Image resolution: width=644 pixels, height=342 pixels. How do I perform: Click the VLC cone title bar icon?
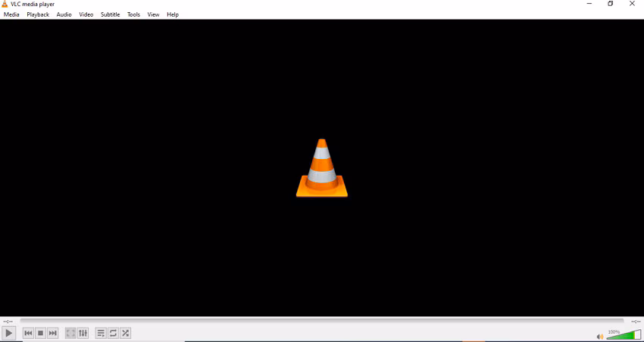[x=5, y=4]
